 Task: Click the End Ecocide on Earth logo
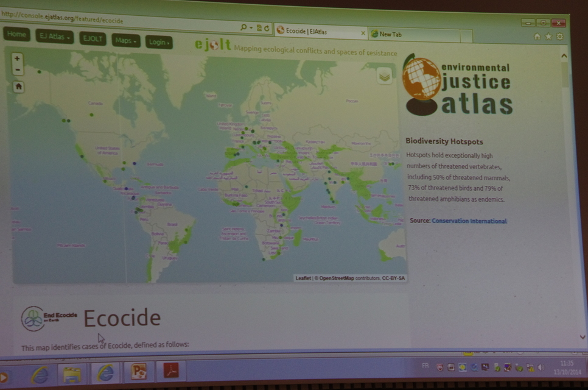tap(49, 318)
